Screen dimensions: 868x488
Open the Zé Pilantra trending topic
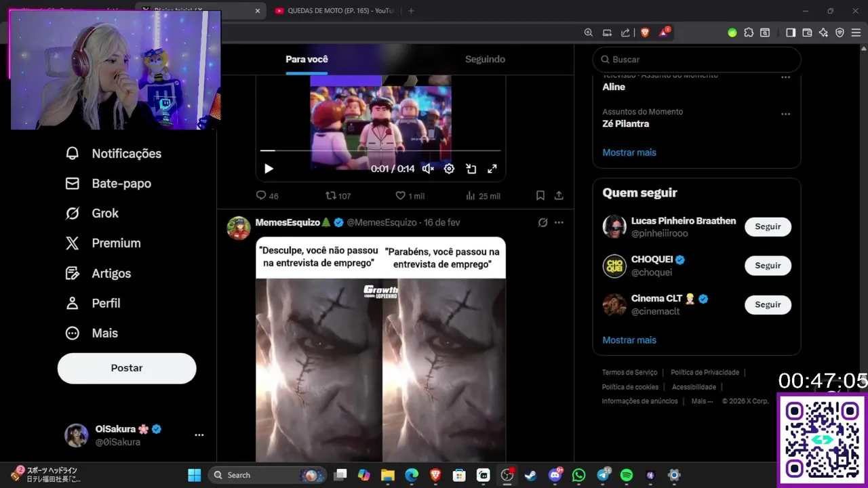pos(626,124)
